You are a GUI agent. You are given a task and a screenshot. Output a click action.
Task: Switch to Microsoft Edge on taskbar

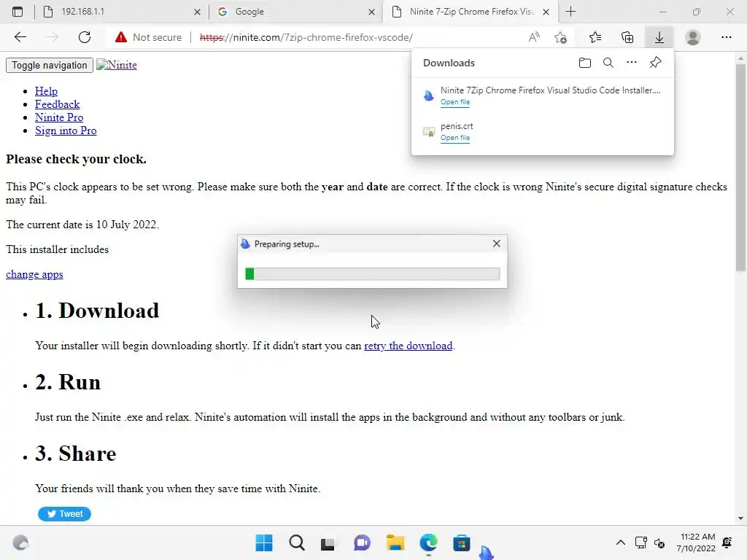(x=428, y=542)
